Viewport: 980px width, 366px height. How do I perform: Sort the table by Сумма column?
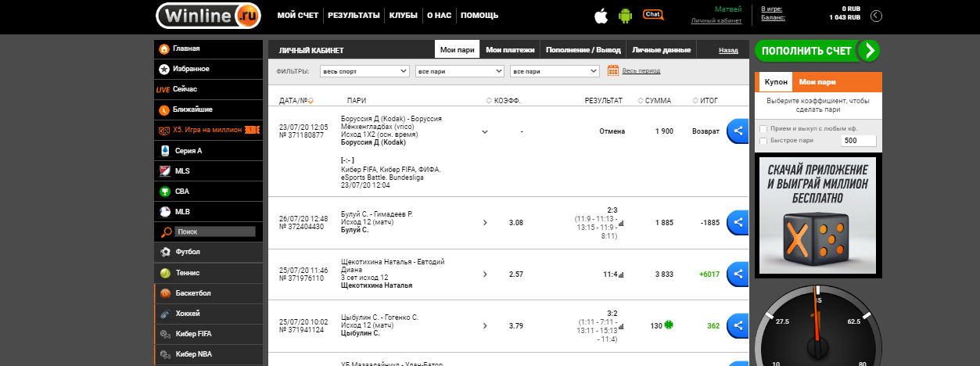click(657, 100)
